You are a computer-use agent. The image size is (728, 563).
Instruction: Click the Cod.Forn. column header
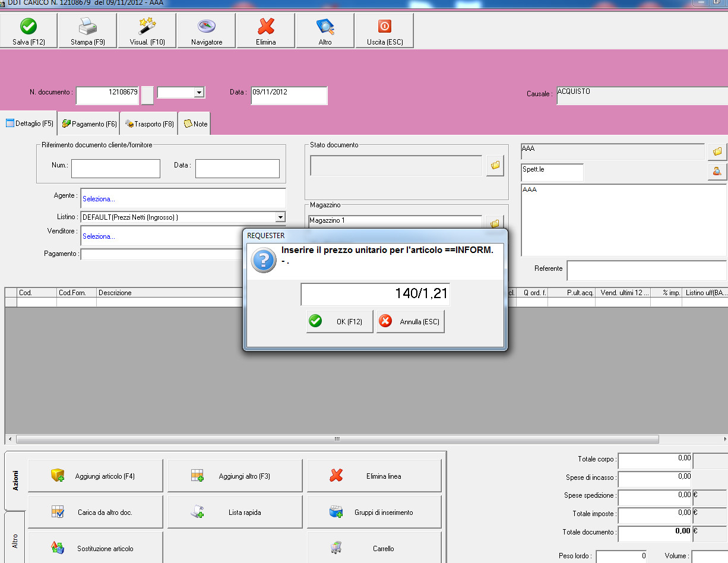[x=77, y=293]
